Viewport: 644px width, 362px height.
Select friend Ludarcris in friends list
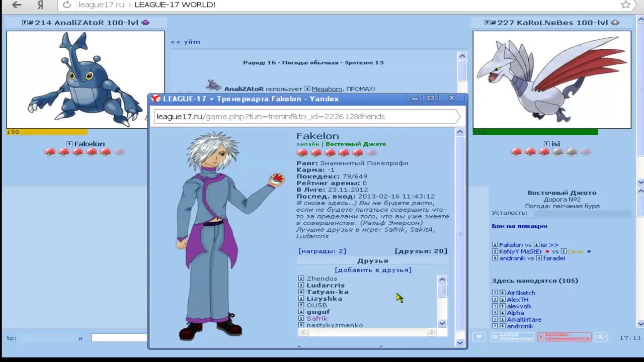[326, 285]
